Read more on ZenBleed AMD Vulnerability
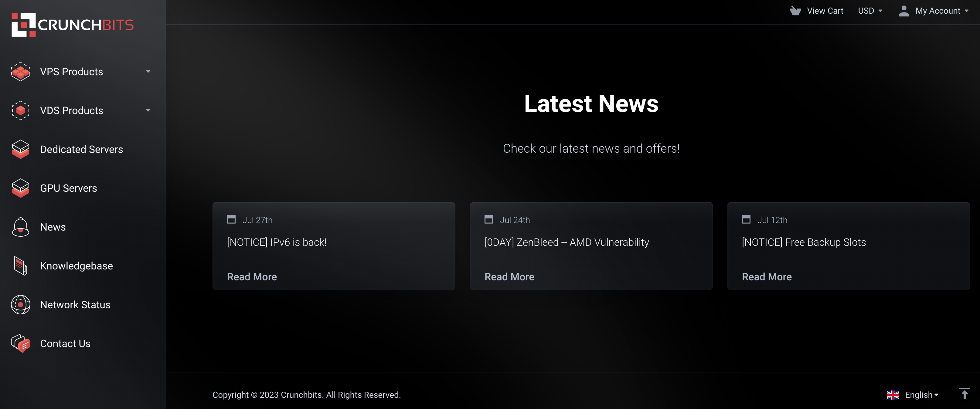 (x=509, y=277)
